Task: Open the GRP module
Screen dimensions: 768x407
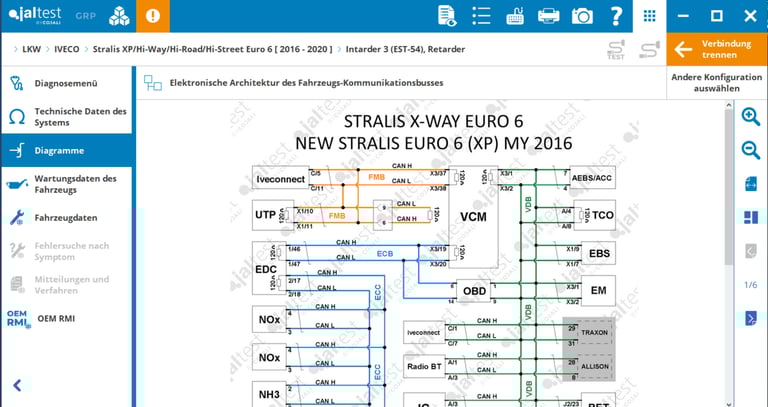Action: coord(85,16)
